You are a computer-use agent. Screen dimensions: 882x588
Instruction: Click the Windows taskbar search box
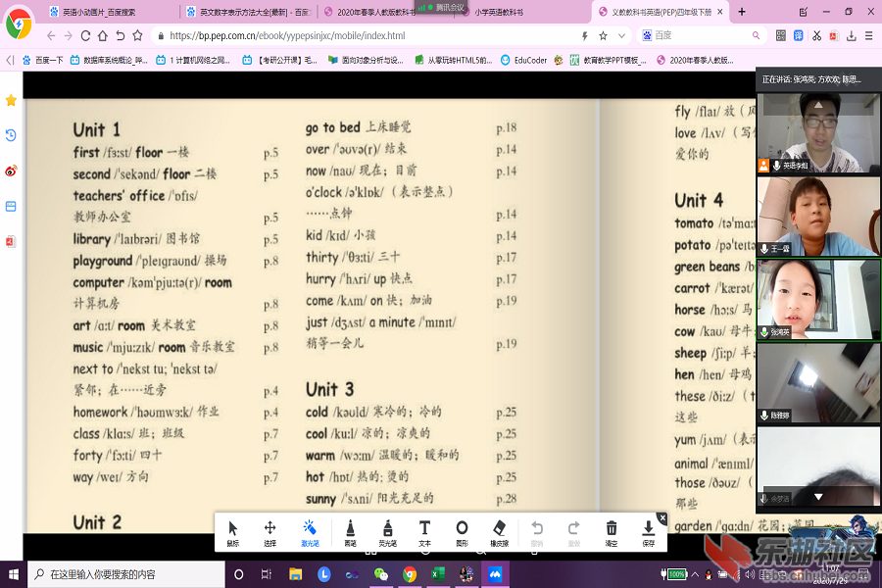coord(126,574)
